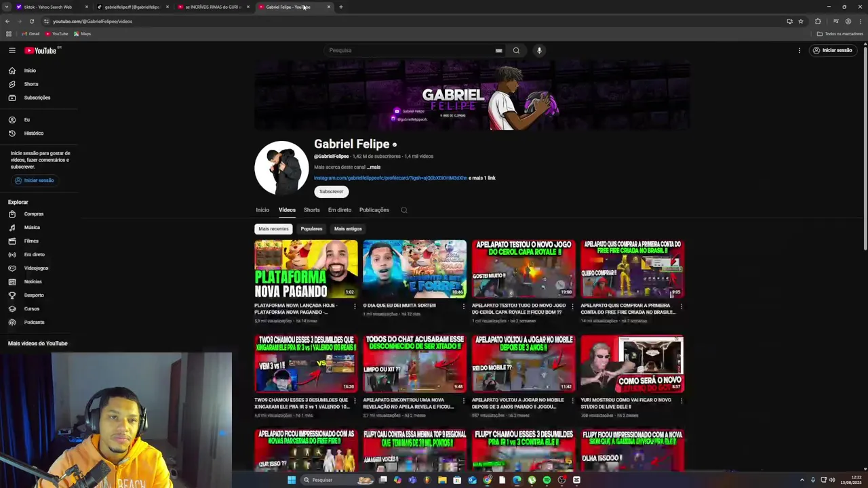Viewport: 868px width, 488px height.
Task: Open COMO SERÁ O NOVO studio video thumbnail
Action: point(632,364)
